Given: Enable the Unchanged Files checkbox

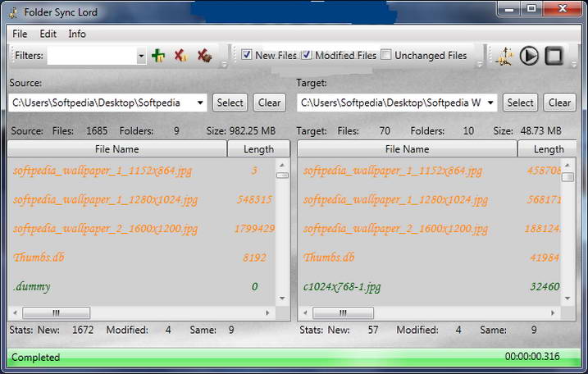Looking at the screenshot, I should [386, 55].
